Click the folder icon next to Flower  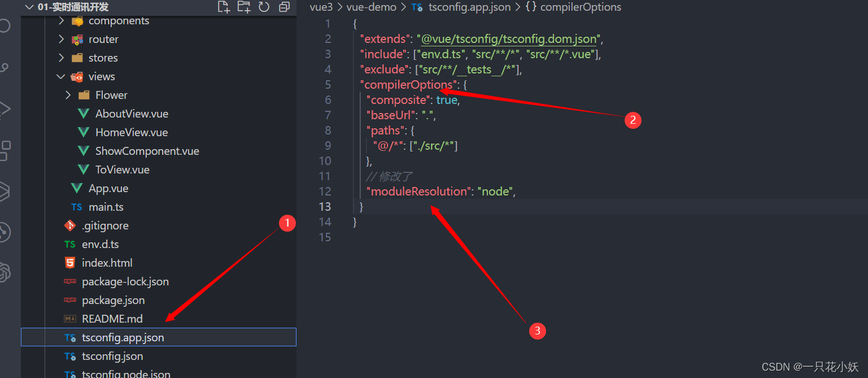[84, 95]
